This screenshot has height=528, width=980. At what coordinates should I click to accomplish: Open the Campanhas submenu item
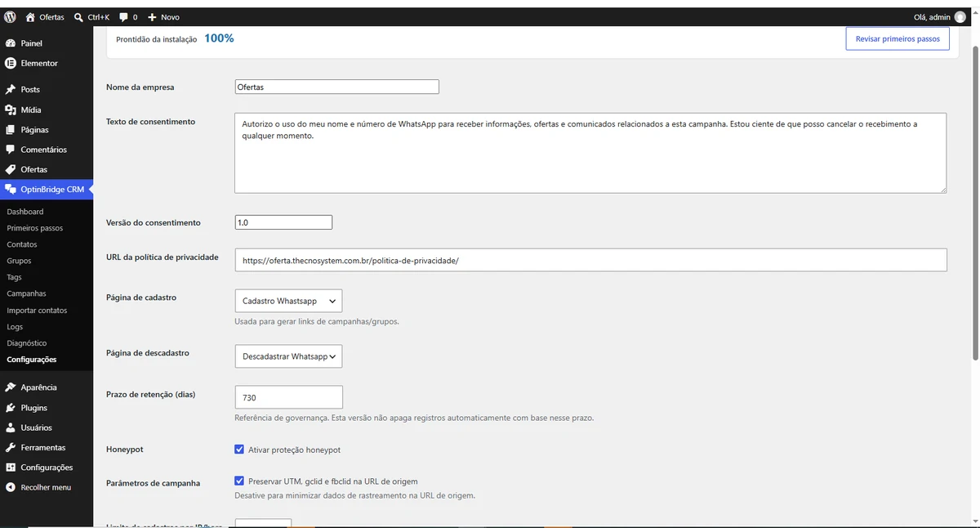[x=27, y=293]
